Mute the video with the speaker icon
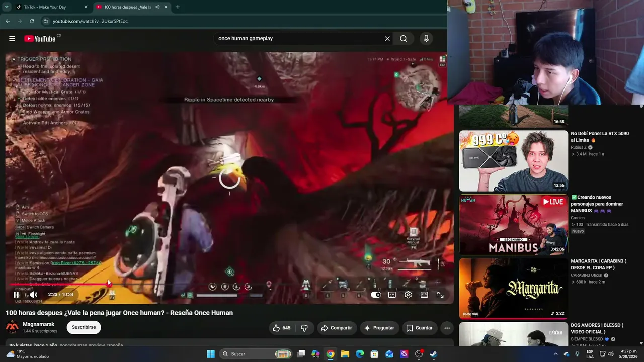The image size is (644, 362). (x=33, y=295)
